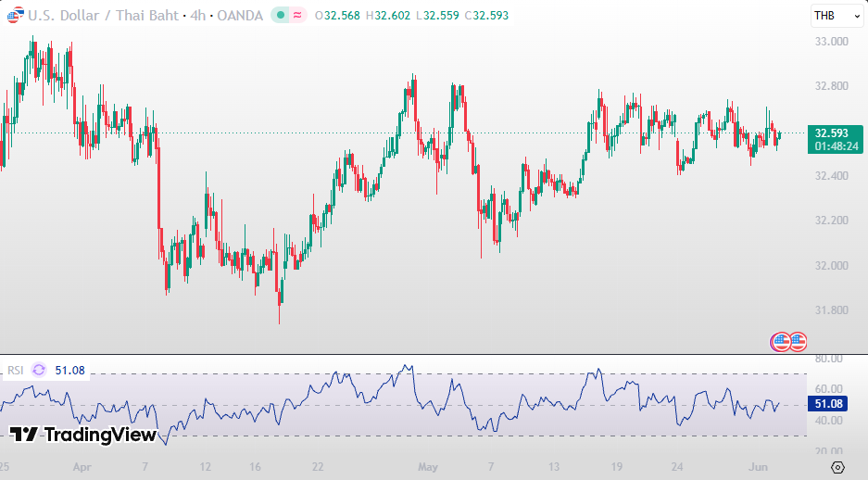Click the 19 date label on time axis

617,467
